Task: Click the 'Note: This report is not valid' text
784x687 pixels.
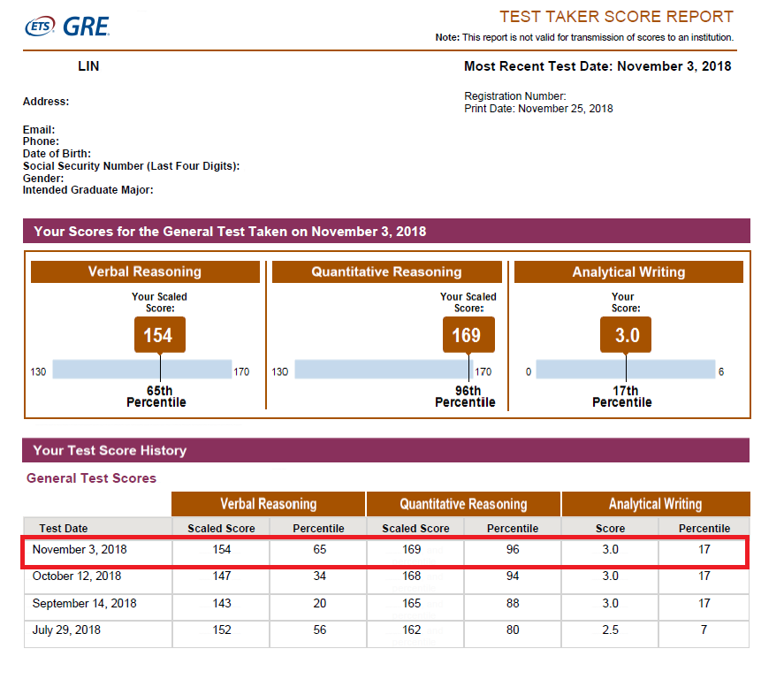Action: click(x=584, y=37)
